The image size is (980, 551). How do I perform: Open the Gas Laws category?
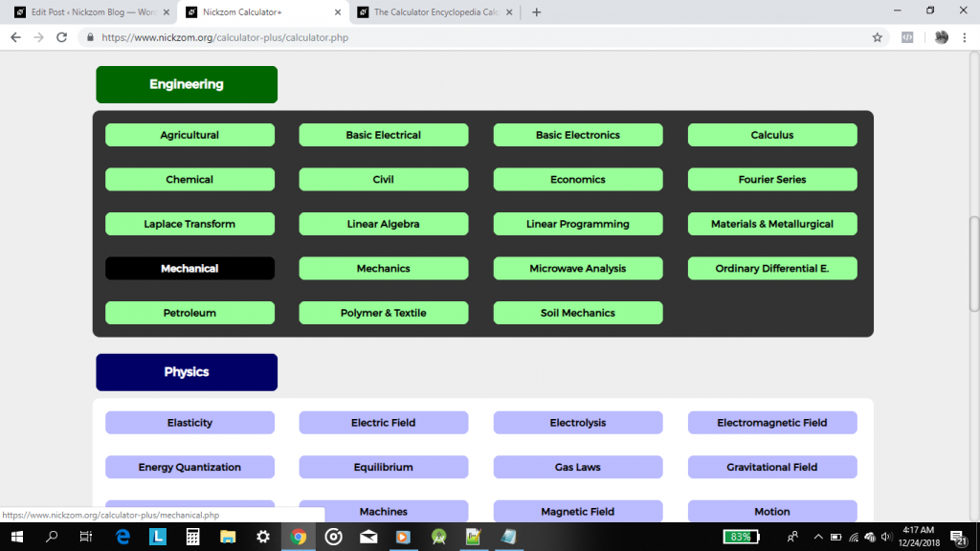click(x=578, y=467)
